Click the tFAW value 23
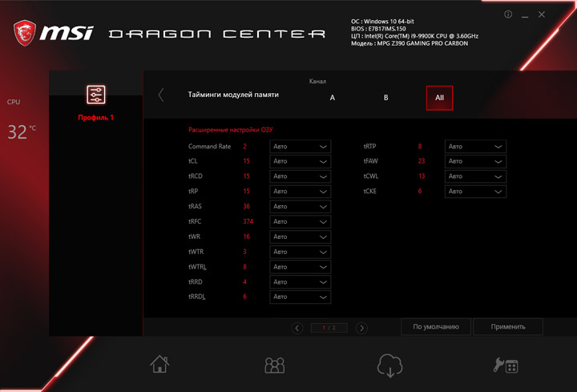Screen dimensions: 577x392 pyautogui.click(x=422, y=161)
